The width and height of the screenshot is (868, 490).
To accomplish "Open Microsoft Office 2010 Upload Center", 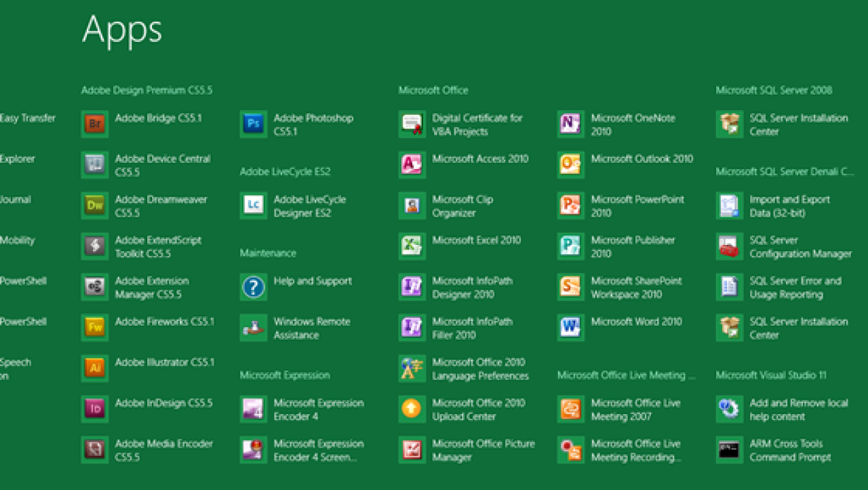I will point(462,409).
